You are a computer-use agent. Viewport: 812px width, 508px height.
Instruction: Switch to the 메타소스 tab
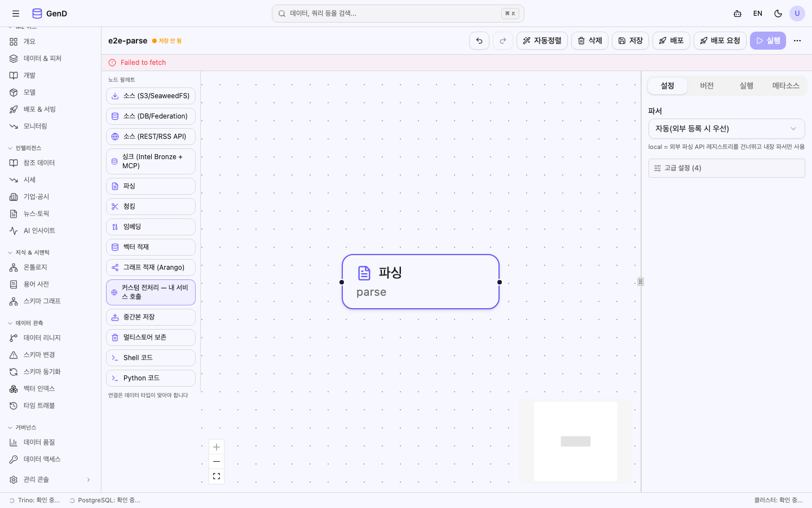click(x=786, y=86)
